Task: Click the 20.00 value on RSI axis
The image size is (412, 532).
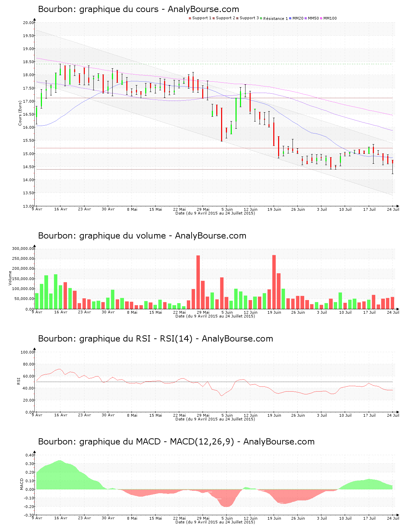Action: pyautogui.click(x=28, y=400)
